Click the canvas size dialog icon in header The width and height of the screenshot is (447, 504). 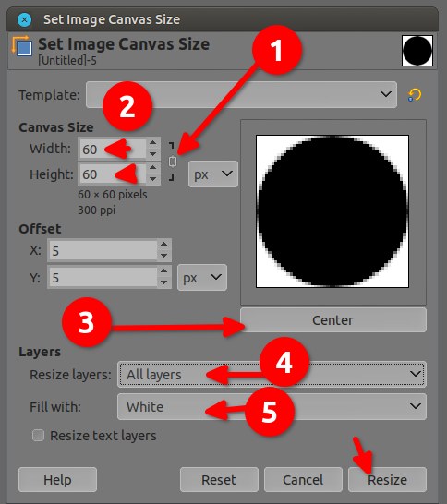(x=22, y=46)
